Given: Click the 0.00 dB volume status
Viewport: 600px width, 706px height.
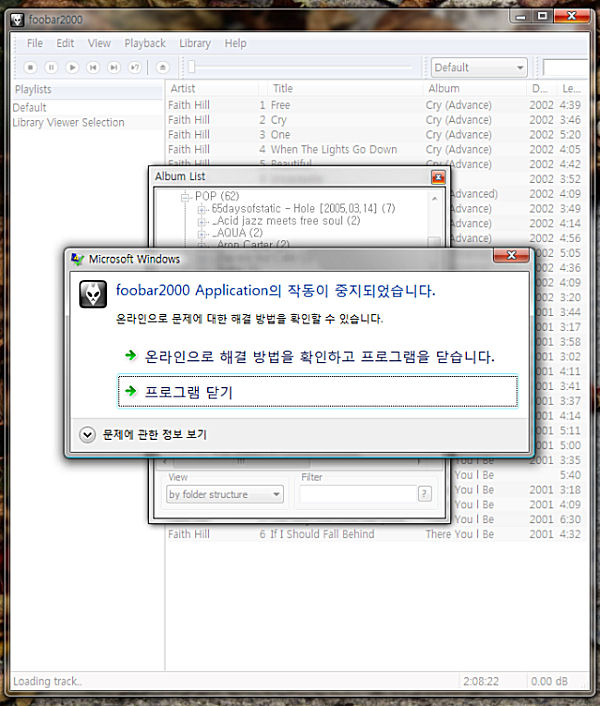Looking at the screenshot, I should point(549,681).
